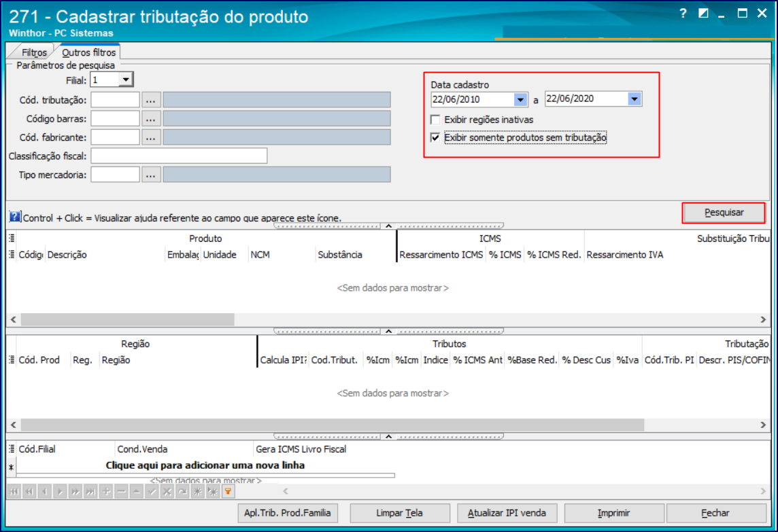This screenshot has height=532, width=778.
Task: Click the first record navigator icon
Action: click(x=14, y=492)
